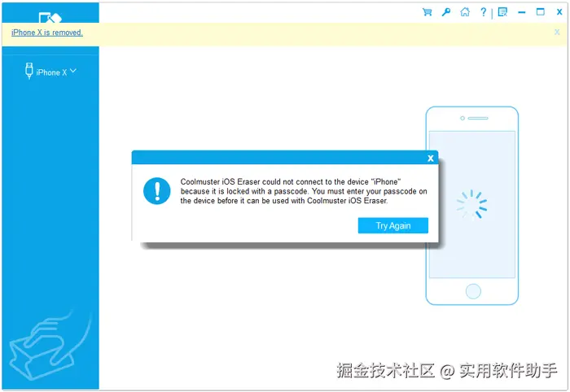Open the feedback note icon

pos(502,12)
